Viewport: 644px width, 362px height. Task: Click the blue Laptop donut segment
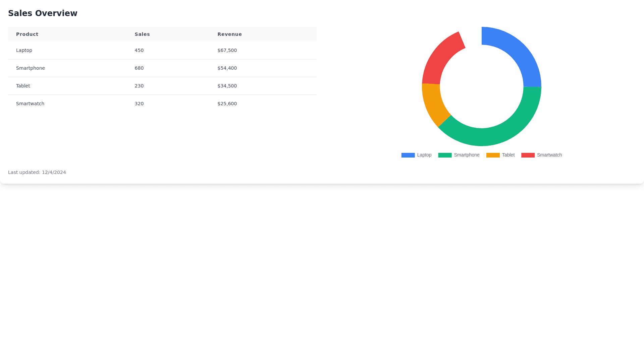click(x=517, y=51)
